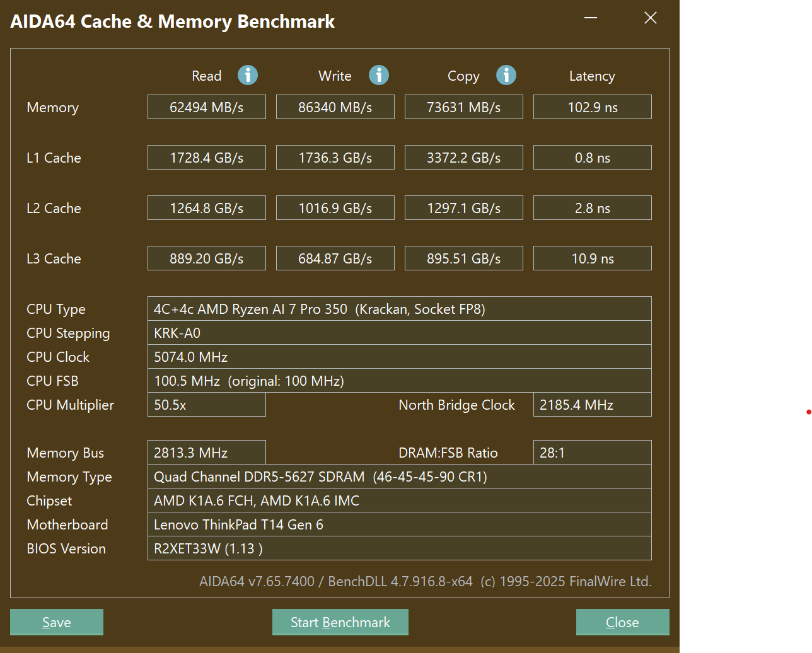Select the CPU Clock 5074.0 MHz field

point(399,357)
